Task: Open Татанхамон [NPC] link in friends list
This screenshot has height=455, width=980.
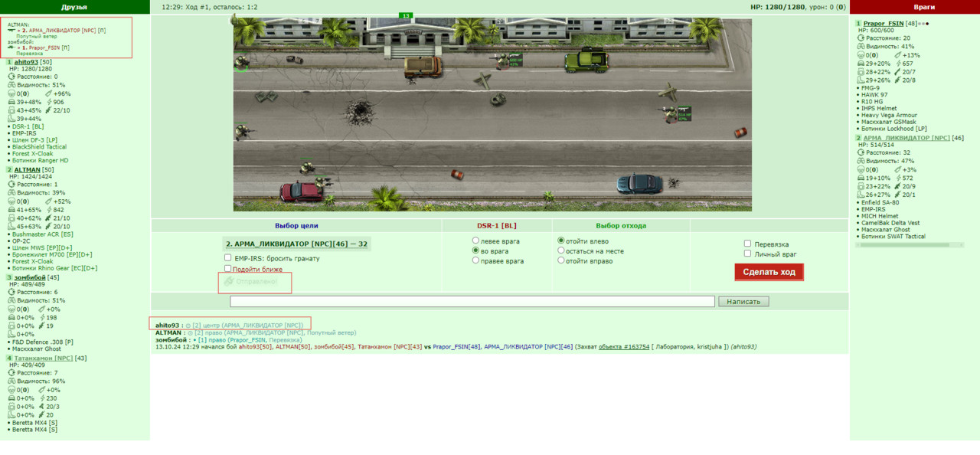Action: pyautogui.click(x=42, y=358)
